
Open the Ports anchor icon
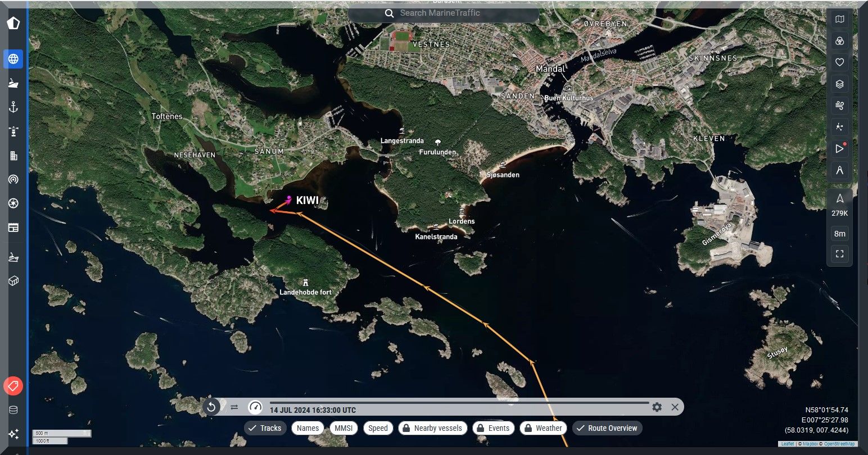(13, 107)
